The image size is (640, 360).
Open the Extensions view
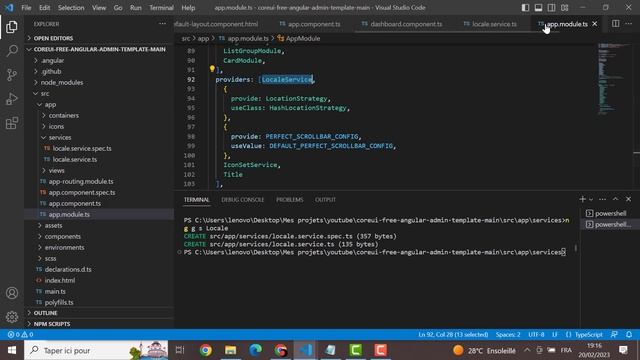12,123
